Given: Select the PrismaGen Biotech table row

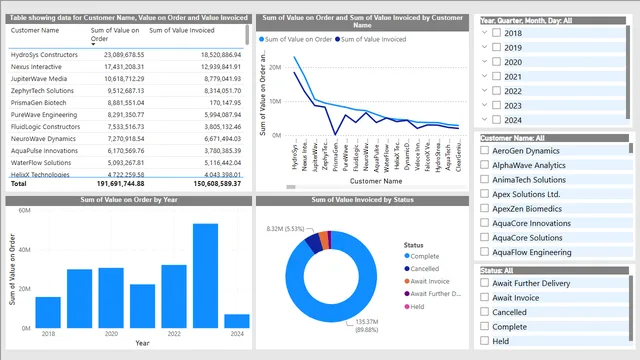Looking at the screenshot, I should tap(126, 102).
